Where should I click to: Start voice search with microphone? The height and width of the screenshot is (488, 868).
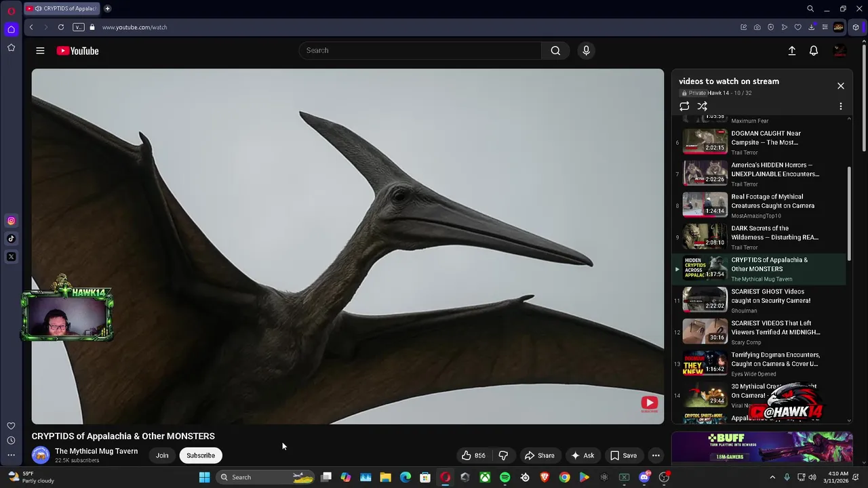pos(587,50)
